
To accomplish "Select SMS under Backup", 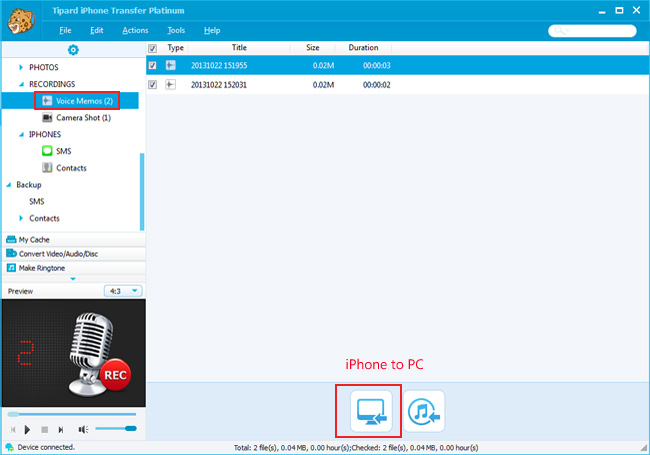I will [36, 201].
